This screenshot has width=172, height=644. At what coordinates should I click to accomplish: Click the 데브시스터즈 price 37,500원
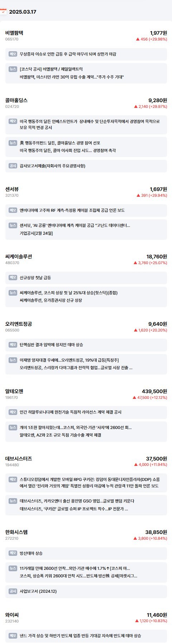coord(157,458)
